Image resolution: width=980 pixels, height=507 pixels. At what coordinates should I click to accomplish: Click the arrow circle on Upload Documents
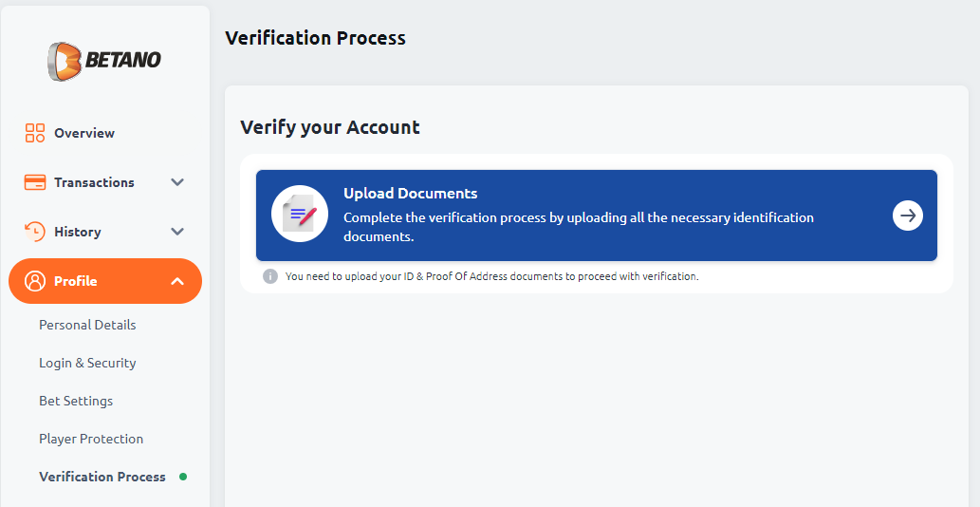pyautogui.click(x=908, y=216)
